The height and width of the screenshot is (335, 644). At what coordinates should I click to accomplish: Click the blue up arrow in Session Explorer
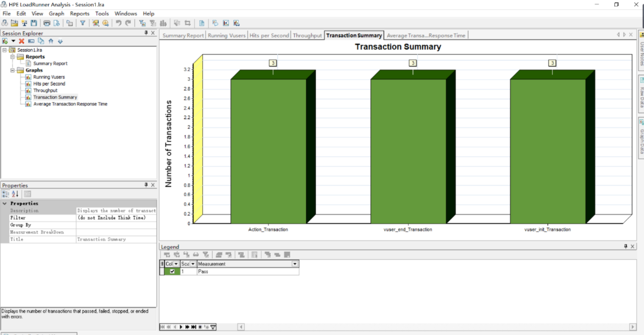[x=51, y=41]
